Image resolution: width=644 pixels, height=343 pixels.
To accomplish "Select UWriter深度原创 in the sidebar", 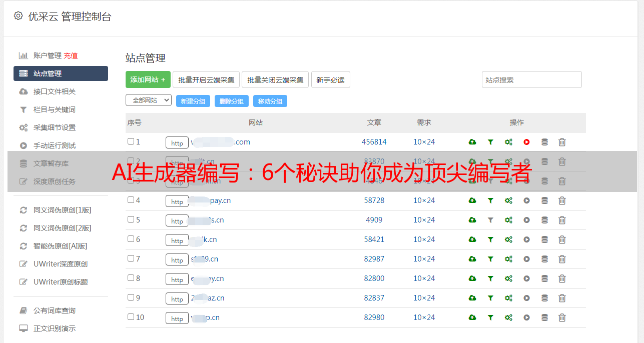I will click(61, 264).
